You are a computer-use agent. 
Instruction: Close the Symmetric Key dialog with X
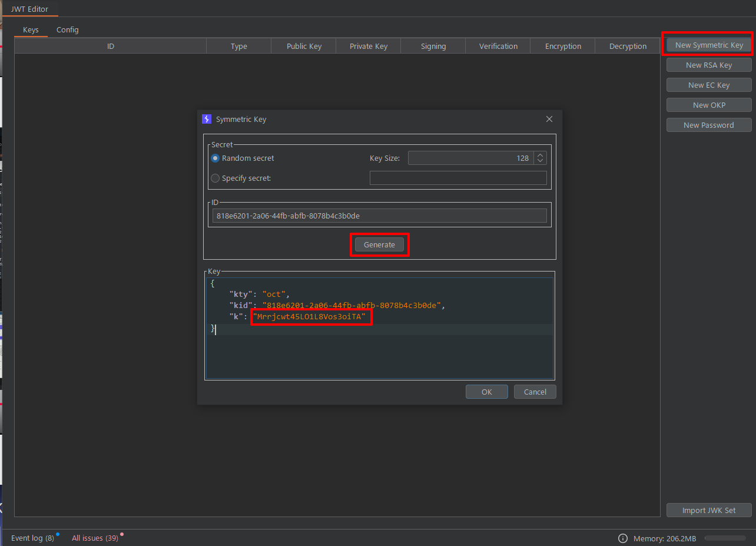click(x=549, y=119)
